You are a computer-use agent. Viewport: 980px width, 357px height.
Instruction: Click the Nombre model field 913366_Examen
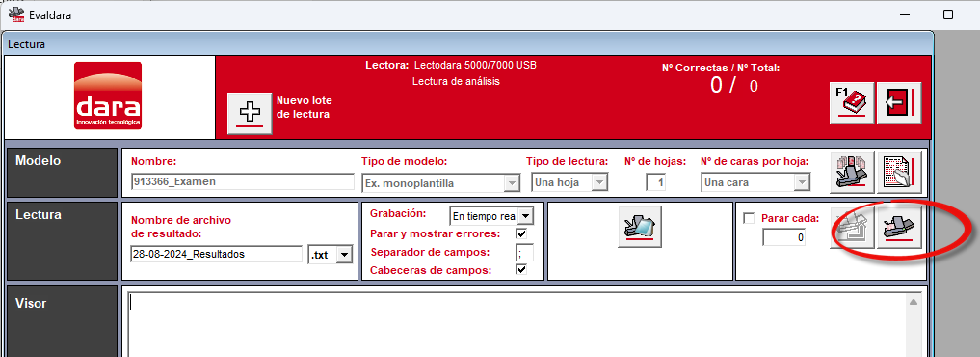tap(243, 181)
